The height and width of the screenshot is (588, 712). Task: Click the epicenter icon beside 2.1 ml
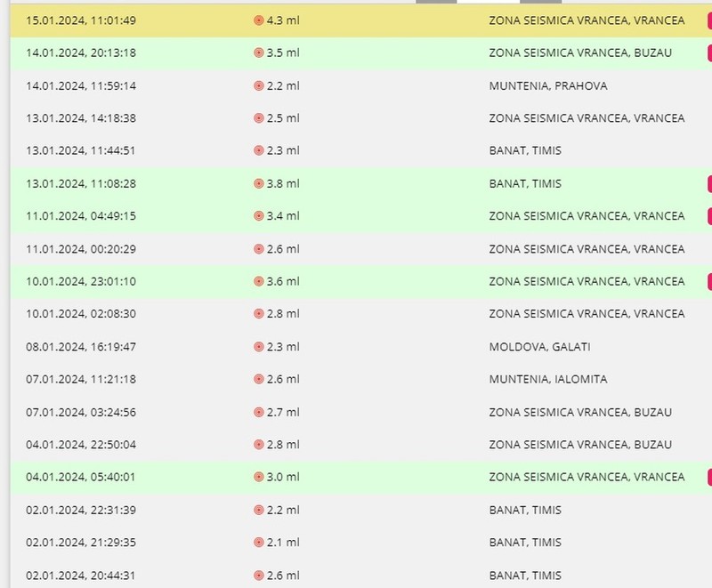259,543
